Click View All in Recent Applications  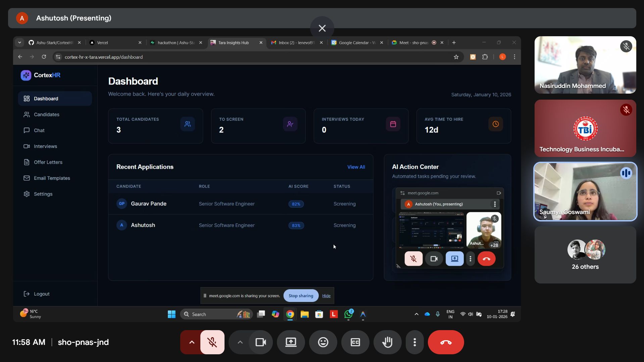click(x=356, y=167)
